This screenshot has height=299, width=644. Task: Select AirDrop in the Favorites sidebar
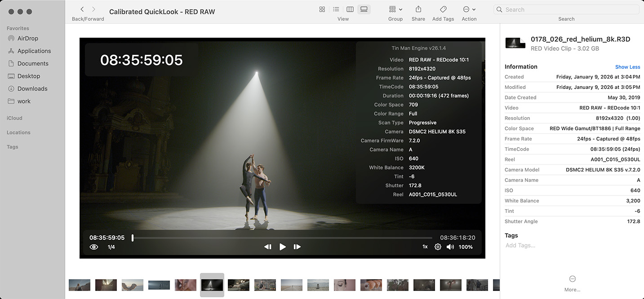coord(28,38)
